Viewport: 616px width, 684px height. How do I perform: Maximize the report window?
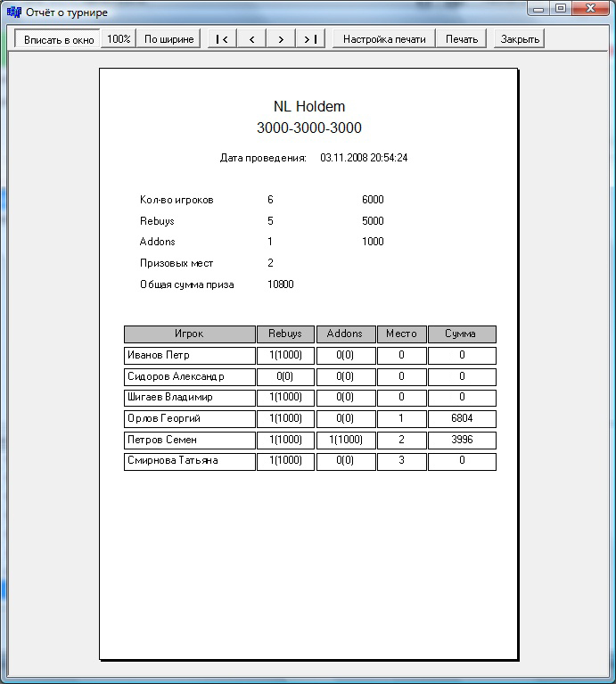tap(561, 8)
